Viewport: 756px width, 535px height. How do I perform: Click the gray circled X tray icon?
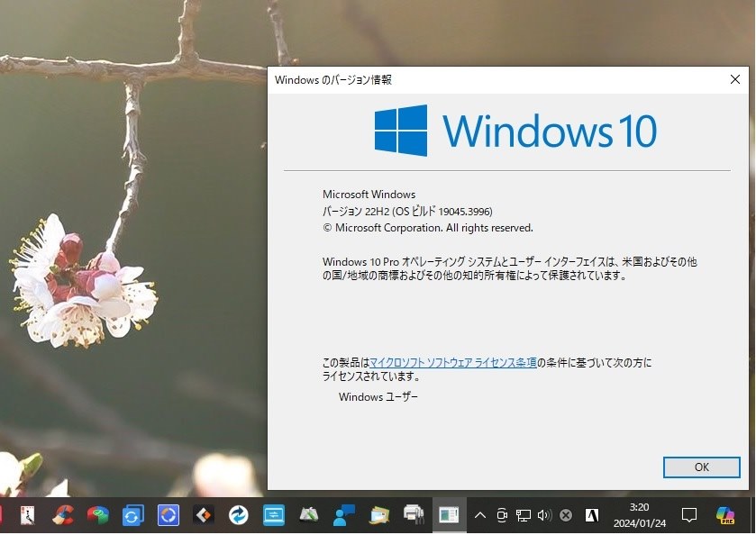(x=566, y=515)
